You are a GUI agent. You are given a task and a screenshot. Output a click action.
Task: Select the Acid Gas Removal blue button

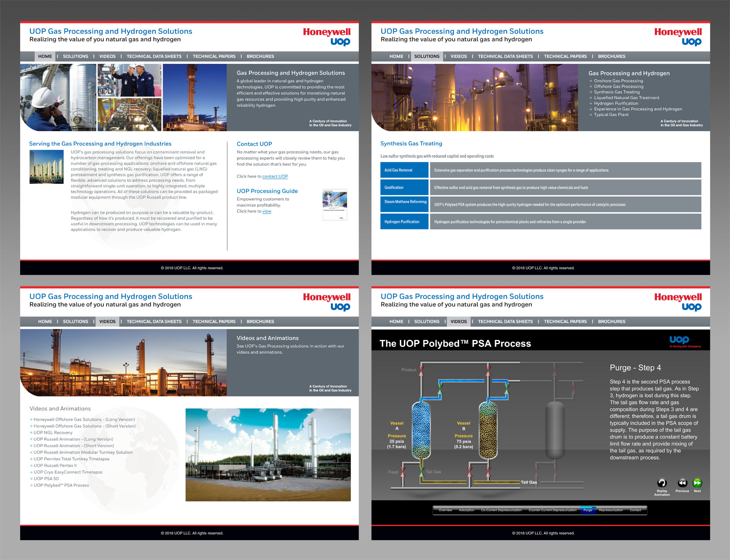(404, 170)
